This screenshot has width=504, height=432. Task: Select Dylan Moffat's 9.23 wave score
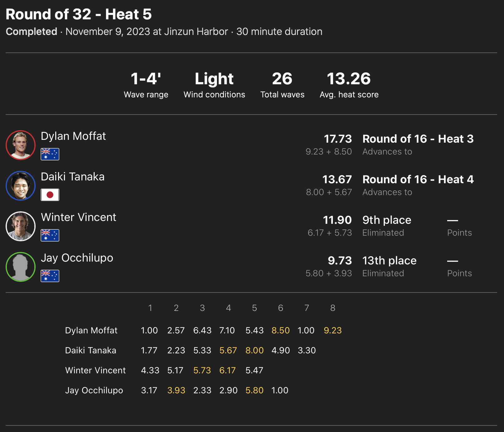[333, 330]
